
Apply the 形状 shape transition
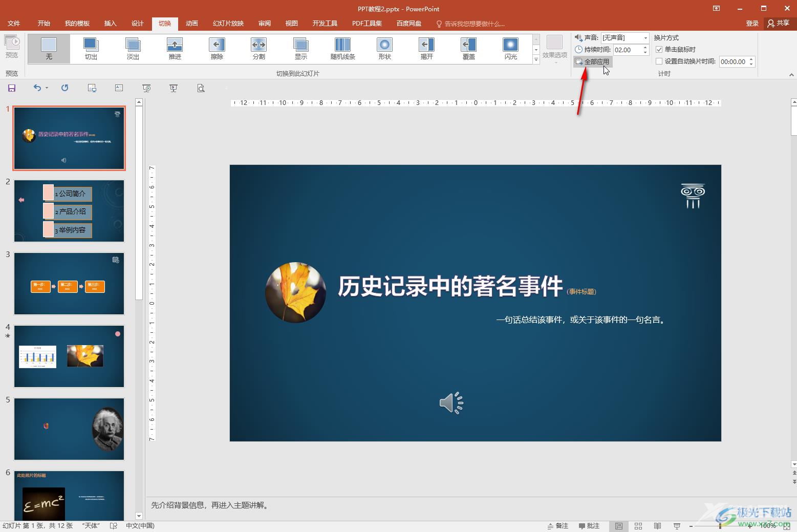(x=385, y=49)
